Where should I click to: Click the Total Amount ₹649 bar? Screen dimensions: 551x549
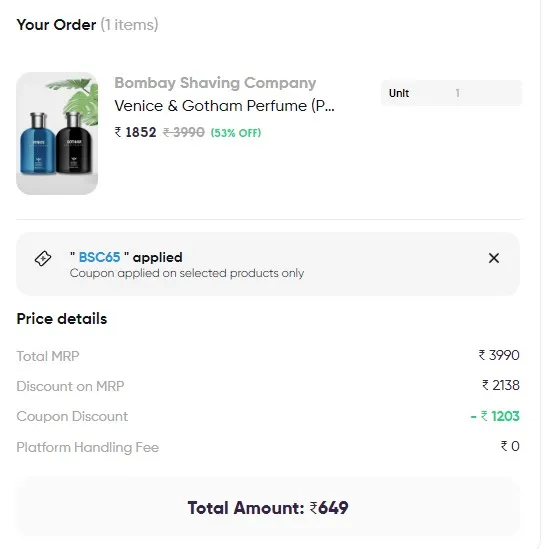pyautogui.click(x=268, y=508)
